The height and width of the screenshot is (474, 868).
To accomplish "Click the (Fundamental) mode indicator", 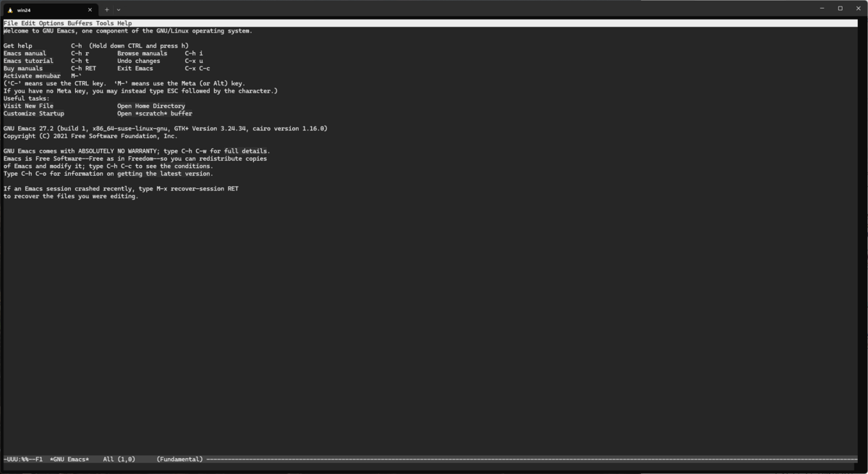I will click(x=180, y=460).
